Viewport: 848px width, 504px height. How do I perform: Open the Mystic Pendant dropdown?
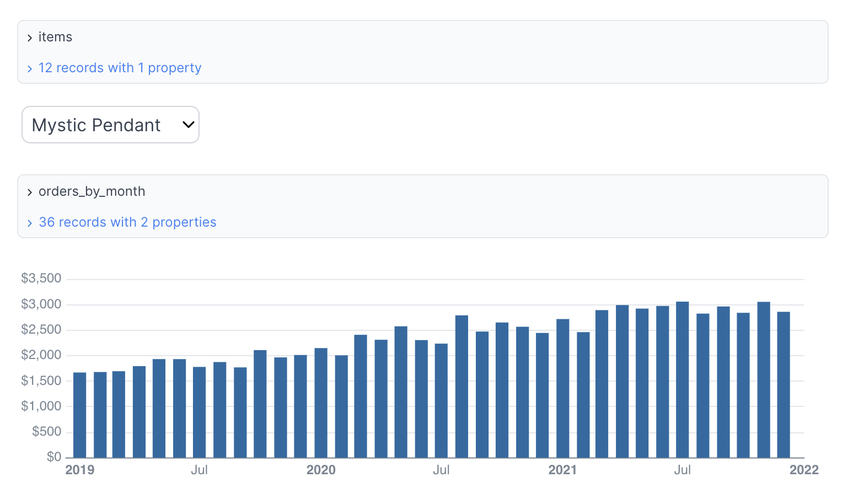coord(110,125)
